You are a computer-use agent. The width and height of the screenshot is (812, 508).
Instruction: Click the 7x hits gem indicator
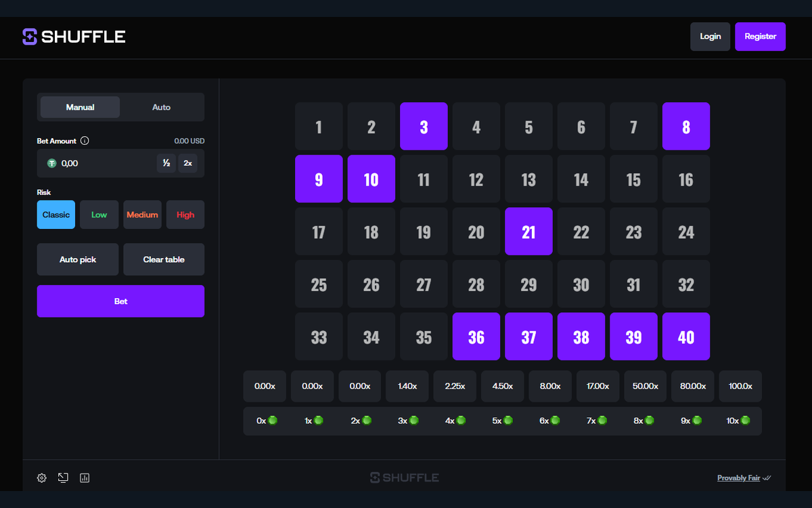(597, 421)
